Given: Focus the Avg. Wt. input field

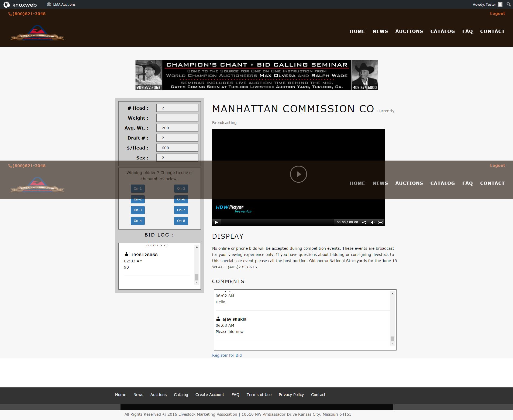Looking at the screenshot, I should (177, 128).
